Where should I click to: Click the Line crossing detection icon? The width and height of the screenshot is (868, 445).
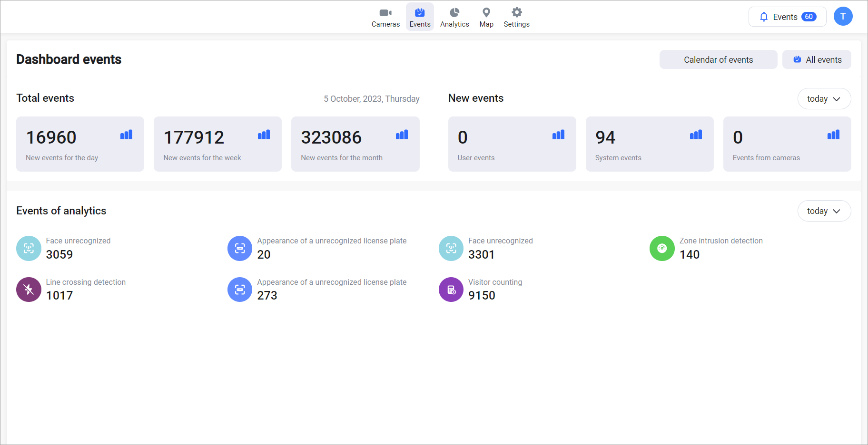(x=29, y=290)
